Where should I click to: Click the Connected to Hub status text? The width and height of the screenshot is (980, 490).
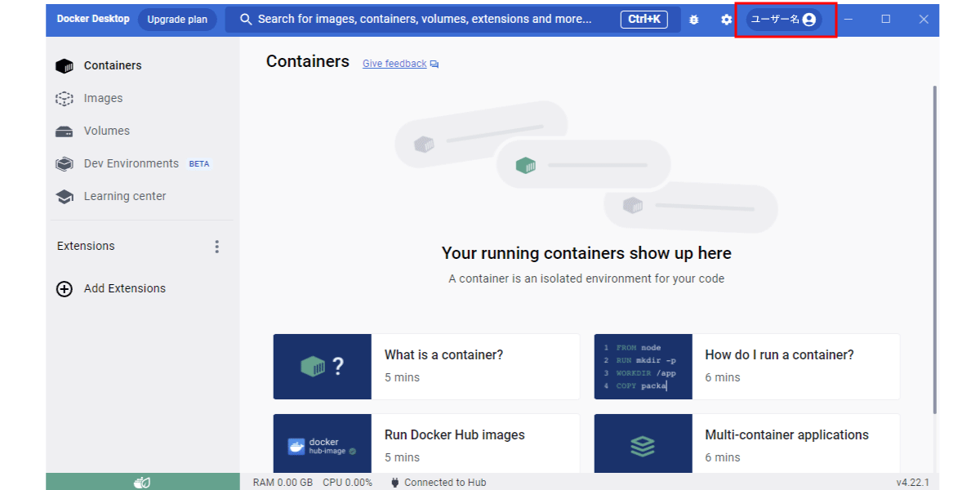[445, 483]
